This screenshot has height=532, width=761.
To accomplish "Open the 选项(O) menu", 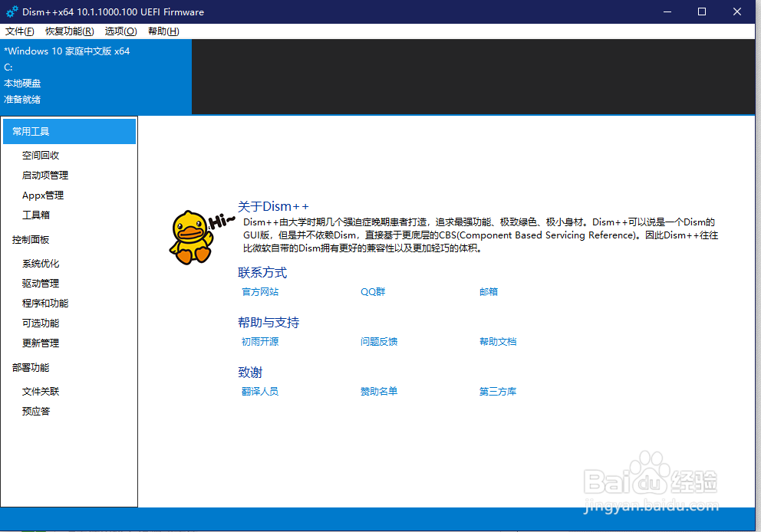I will point(120,31).
